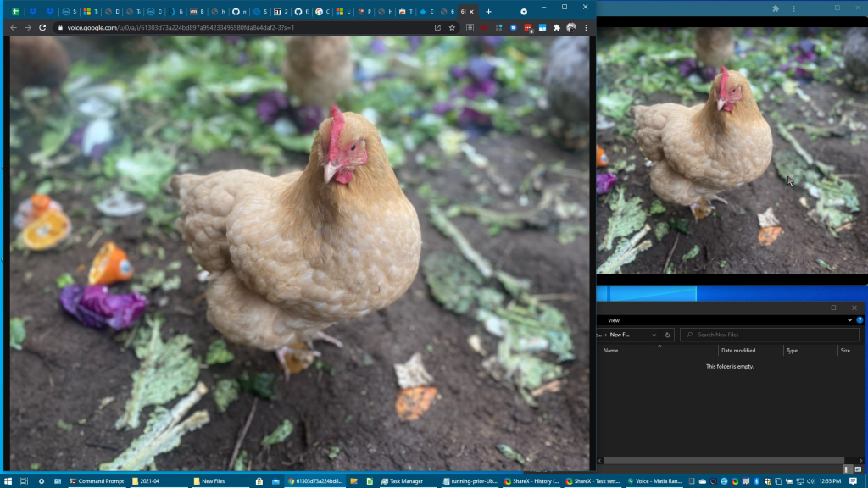868x488 pixels.
Task: Open the Windows notification center icon
Action: (853, 481)
